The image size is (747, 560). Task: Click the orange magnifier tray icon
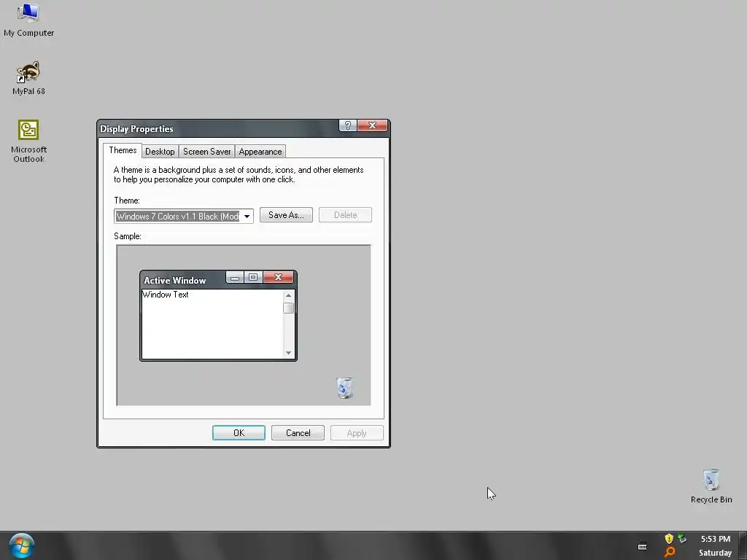(670, 553)
